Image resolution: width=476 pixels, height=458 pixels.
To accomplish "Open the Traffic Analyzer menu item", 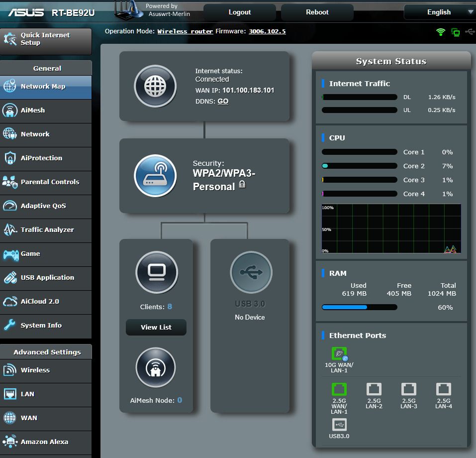I will point(46,230).
